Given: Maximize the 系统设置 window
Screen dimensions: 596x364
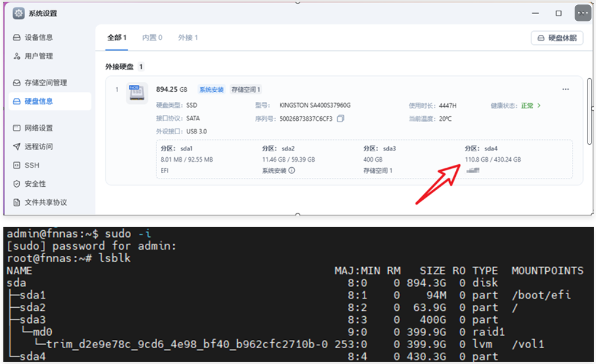Looking at the screenshot, I should (558, 14).
